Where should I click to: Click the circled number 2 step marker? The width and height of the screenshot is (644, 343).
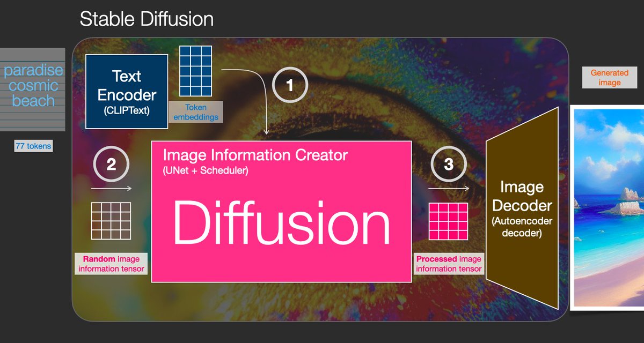[x=110, y=164]
